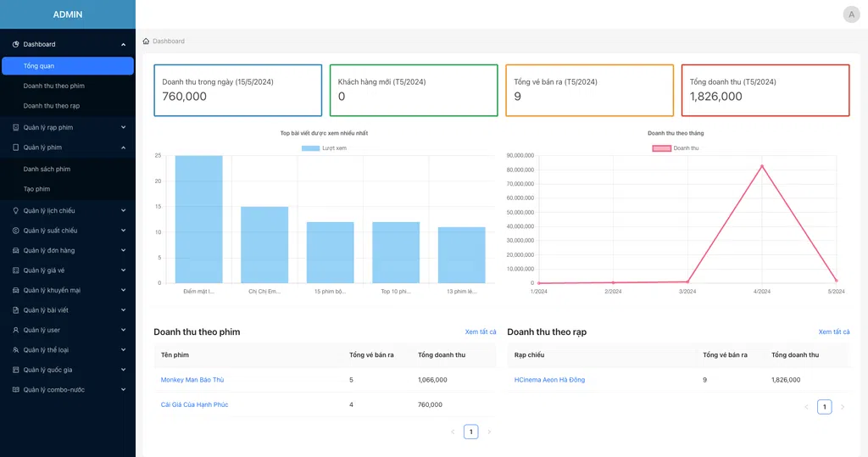Click the 4/2024 peak point on line chart
The image size is (868, 457).
click(762, 166)
